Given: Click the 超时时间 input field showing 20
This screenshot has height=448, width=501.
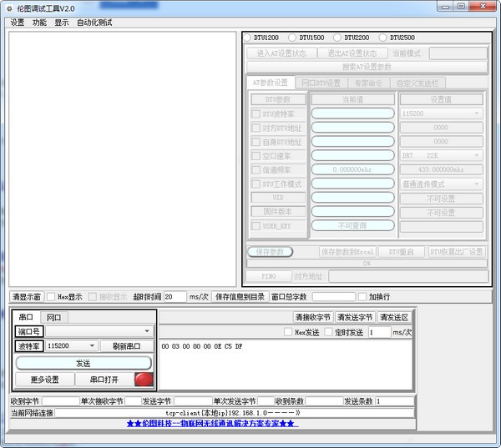Looking at the screenshot, I should [x=175, y=297].
